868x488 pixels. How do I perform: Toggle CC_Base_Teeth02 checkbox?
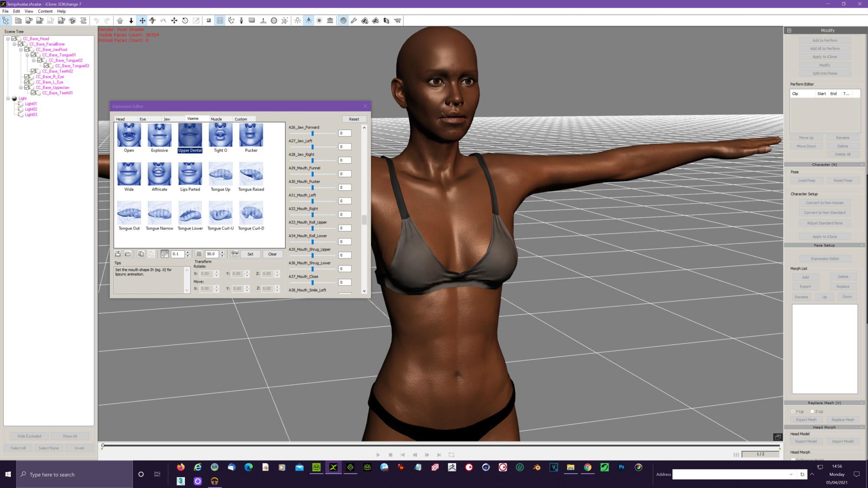pos(33,71)
